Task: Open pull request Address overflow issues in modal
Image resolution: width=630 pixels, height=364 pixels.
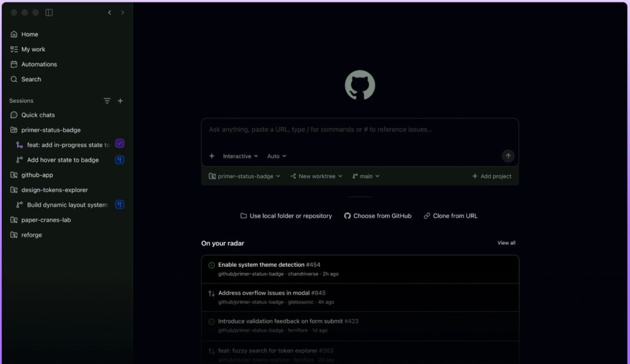Action: click(360, 298)
